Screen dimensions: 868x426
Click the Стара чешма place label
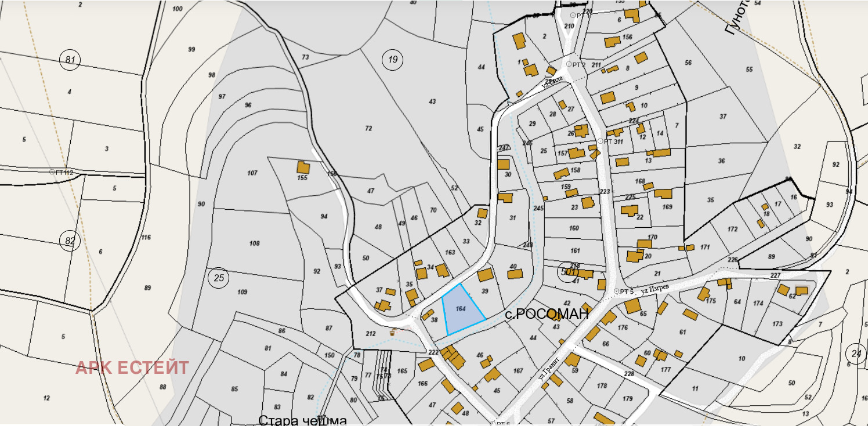(x=302, y=420)
